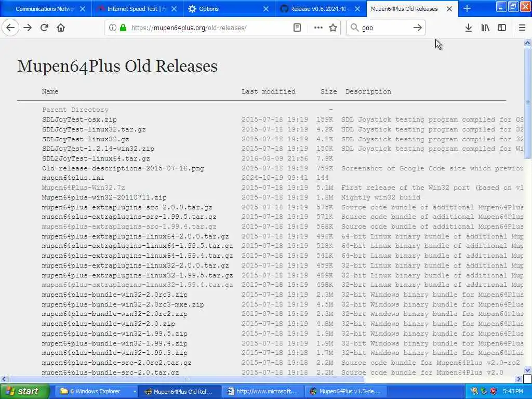Download mupen64plus-extraplugins-src-2.0.0.tar.gz
This screenshot has height=399, width=532.
[x=127, y=207]
